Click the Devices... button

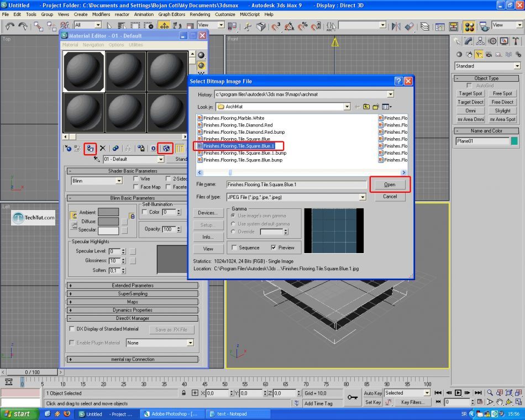pos(208,213)
